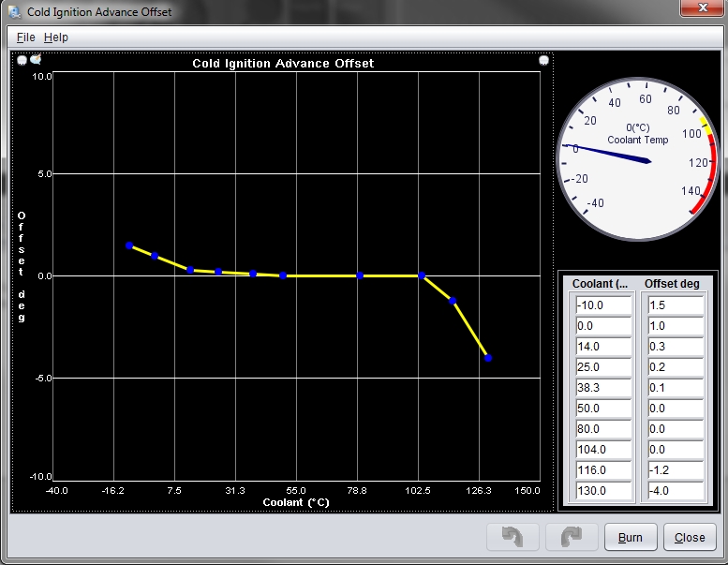Click the Offset deg field containing -1.2
This screenshot has width=728, height=565.
675,470
